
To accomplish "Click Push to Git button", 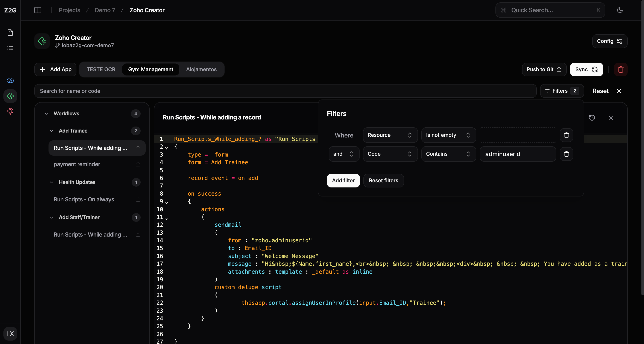I will (544, 69).
